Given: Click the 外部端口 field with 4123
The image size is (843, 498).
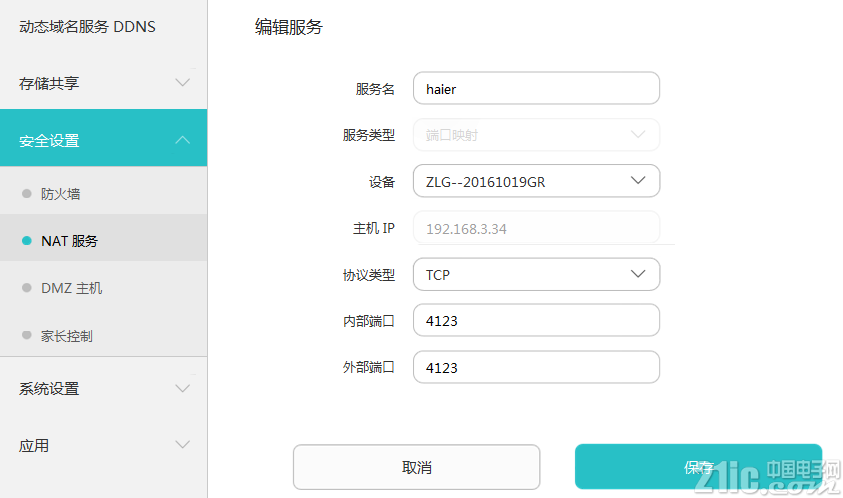Looking at the screenshot, I should [x=536, y=367].
